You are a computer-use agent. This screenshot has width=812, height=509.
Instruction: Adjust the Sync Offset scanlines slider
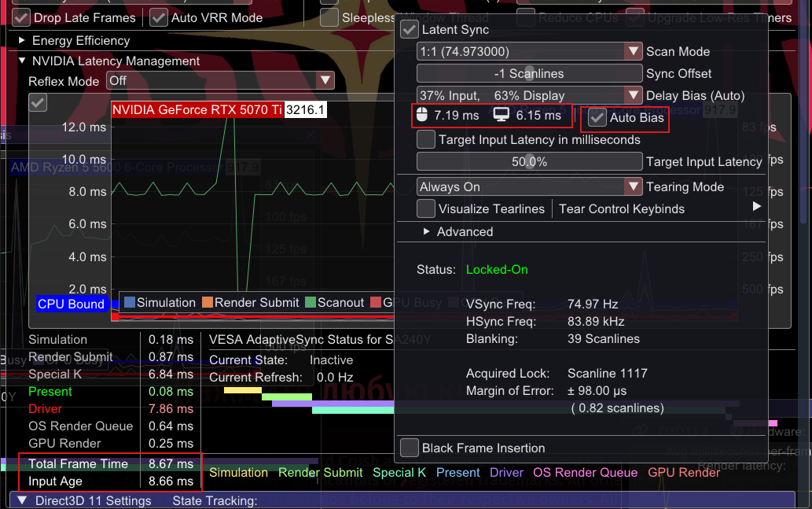pos(529,74)
